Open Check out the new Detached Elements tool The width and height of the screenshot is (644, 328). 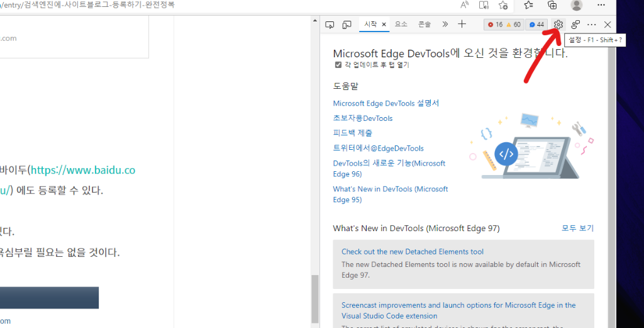tap(413, 252)
